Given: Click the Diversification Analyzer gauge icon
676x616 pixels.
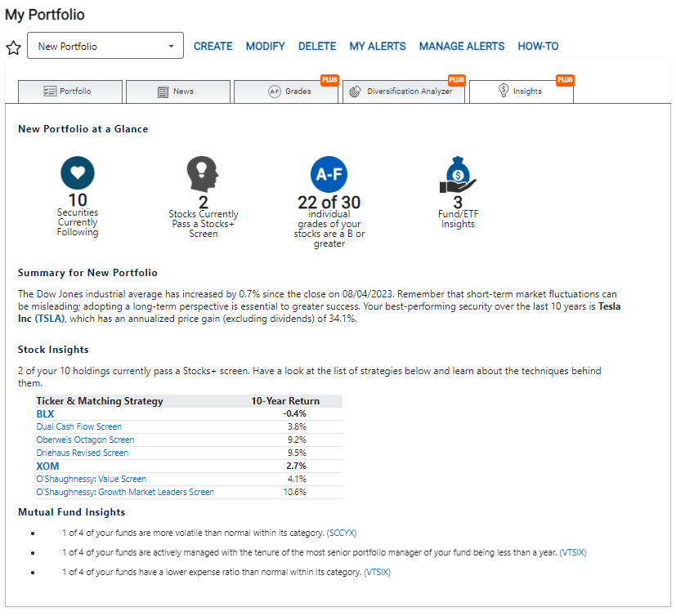Looking at the screenshot, I should click(353, 92).
